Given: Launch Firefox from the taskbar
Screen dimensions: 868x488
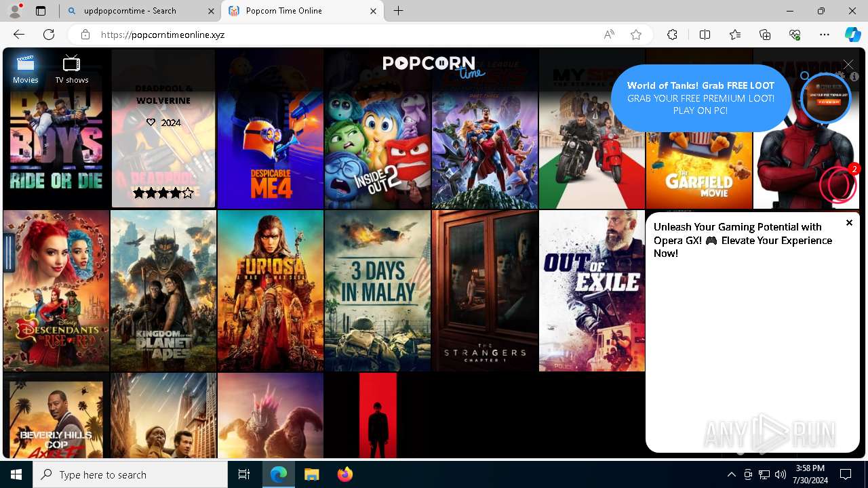Looking at the screenshot, I should tap(344, 474).
